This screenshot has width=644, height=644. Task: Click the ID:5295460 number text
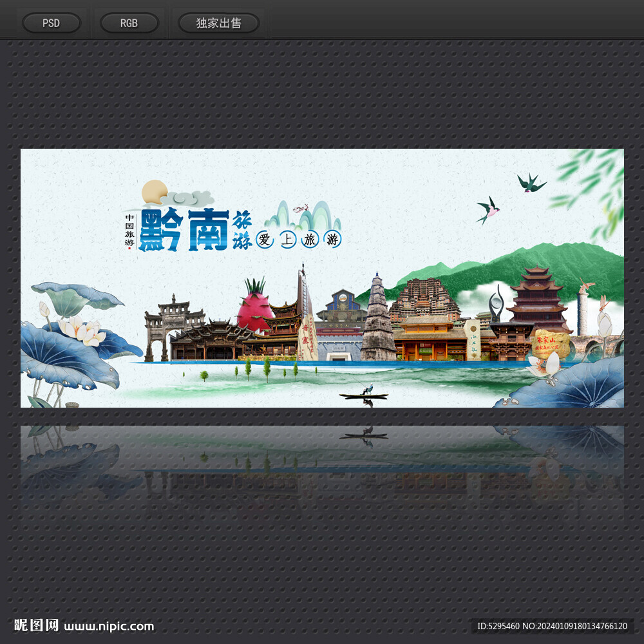[498, 626]
